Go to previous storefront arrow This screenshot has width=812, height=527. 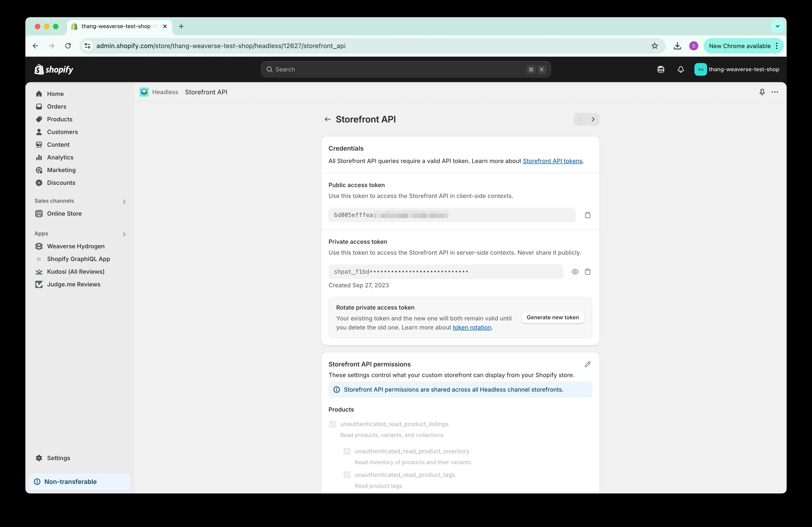click(x=580, y=119)
